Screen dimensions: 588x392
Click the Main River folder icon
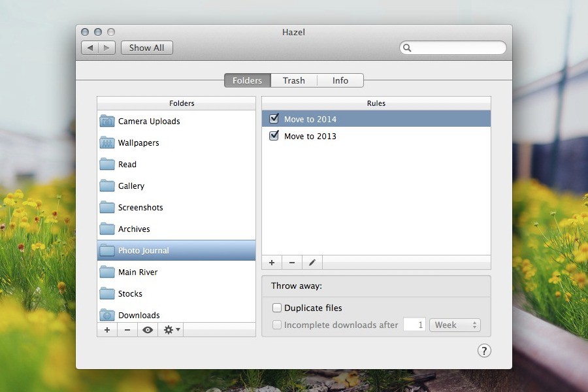[107, 272]
